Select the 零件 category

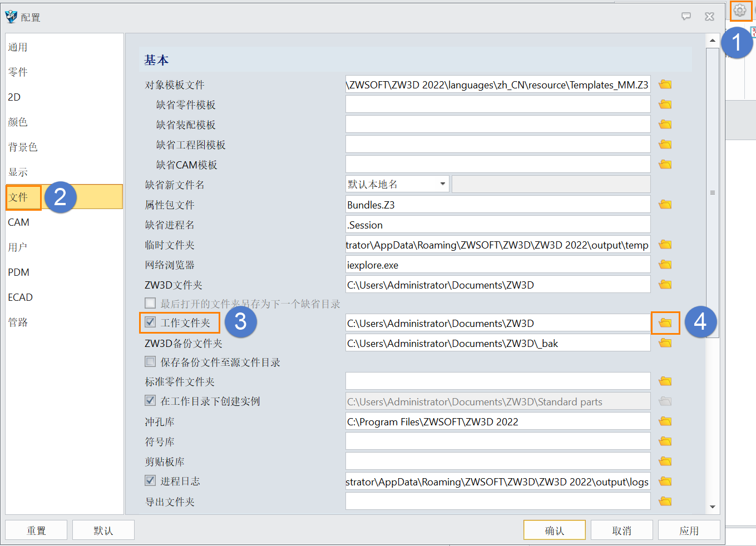click(x=65, y=72)
